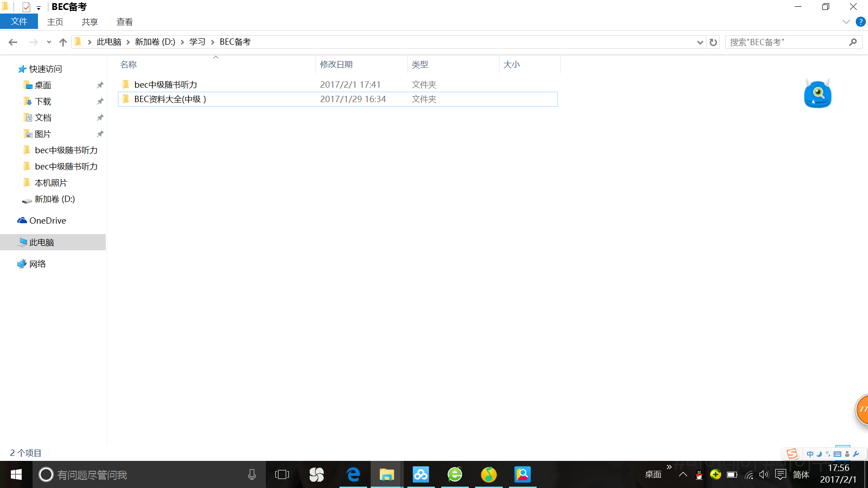This screenshot has width=868, height=488.
Task: Click the Task View taskbar icon
Action: point(282,474)
